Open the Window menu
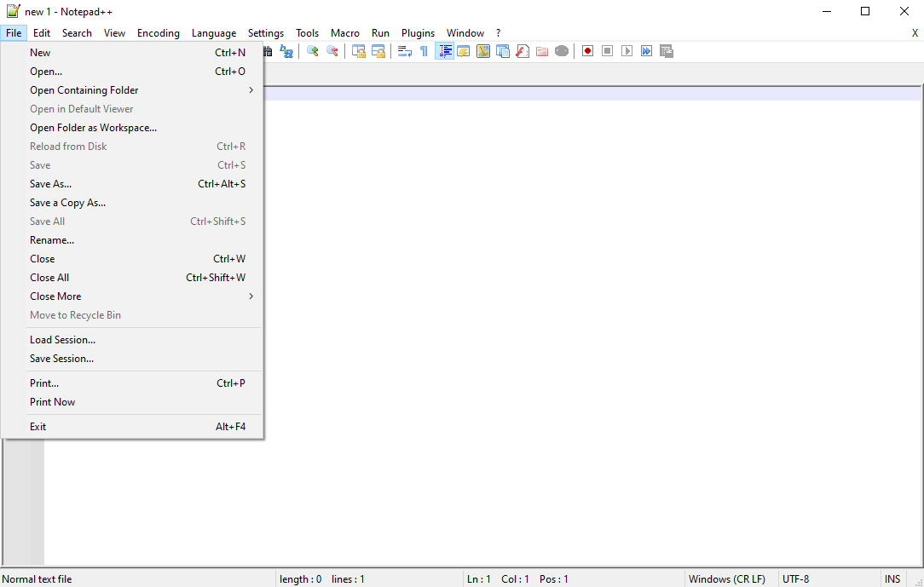The height and width of the screenshot is (587, 924). 465,33
